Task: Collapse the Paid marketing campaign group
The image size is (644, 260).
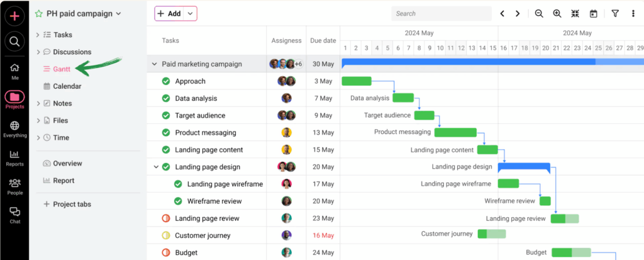Action: tap(155, 64)
